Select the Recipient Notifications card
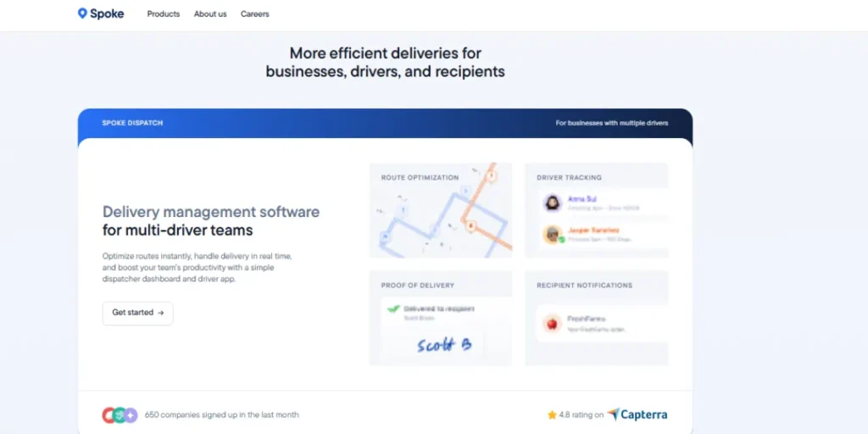Viewport: 868px width, 434px height. pyautogui.click(x=596, y=318)
